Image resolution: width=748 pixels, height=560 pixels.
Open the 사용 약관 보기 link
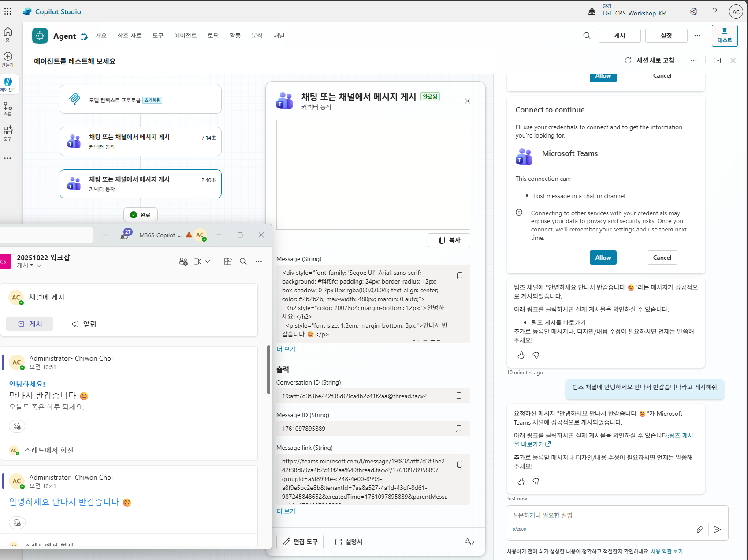(666, 551)
